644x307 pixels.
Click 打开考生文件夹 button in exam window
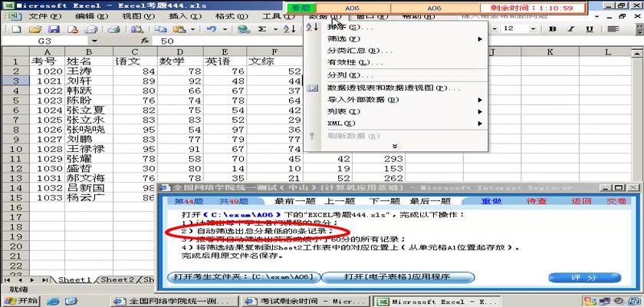point(244,277)
